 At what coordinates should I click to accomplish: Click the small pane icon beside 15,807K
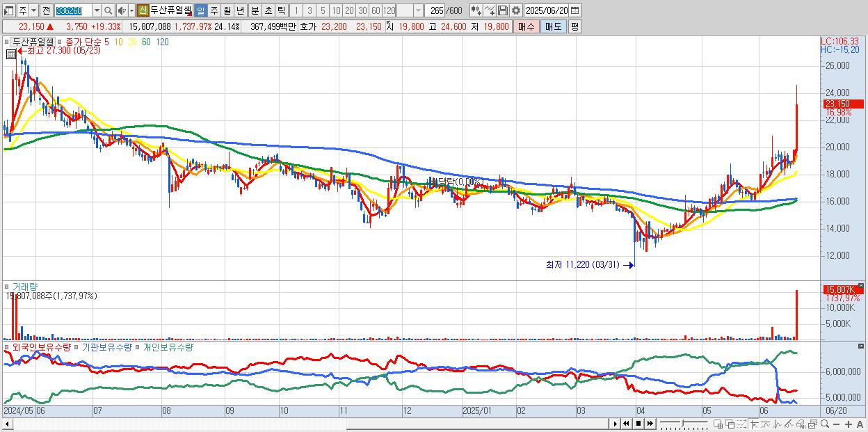click(x=860, y=286)
